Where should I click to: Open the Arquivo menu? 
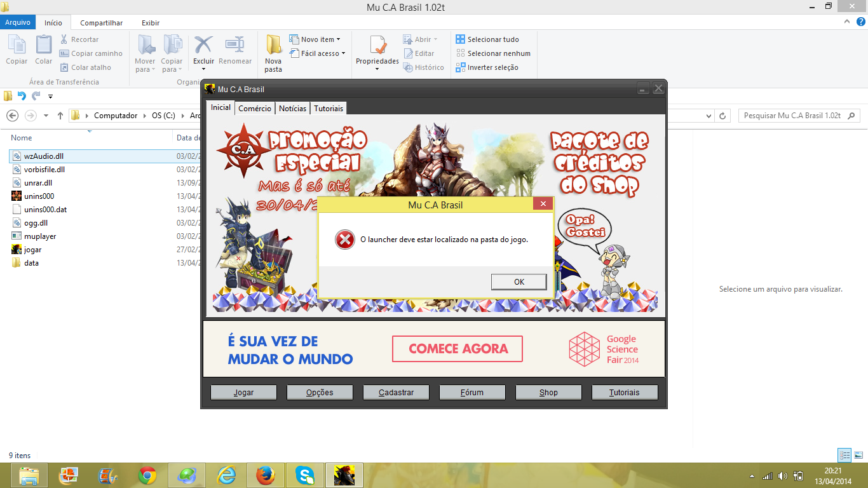pyautogui.click(x=18, y=23)
